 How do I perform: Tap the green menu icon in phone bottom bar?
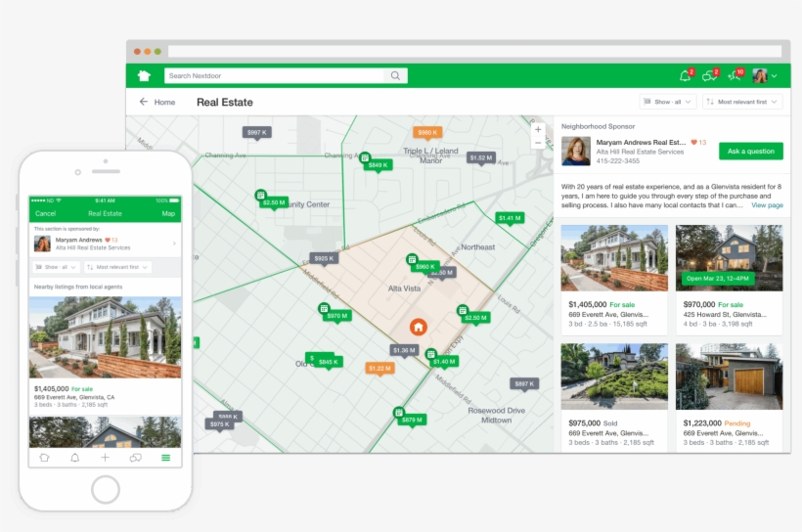coord(165,458)
